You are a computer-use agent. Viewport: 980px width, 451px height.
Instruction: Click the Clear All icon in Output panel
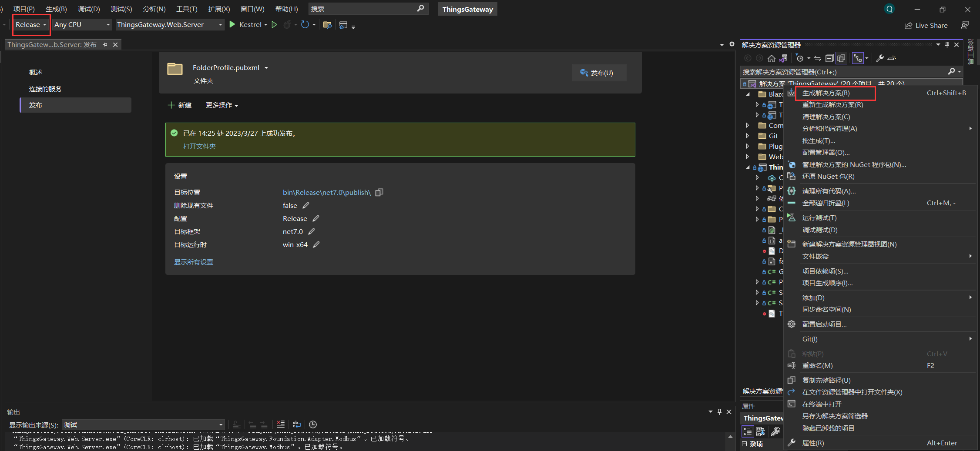click(281, 424)
